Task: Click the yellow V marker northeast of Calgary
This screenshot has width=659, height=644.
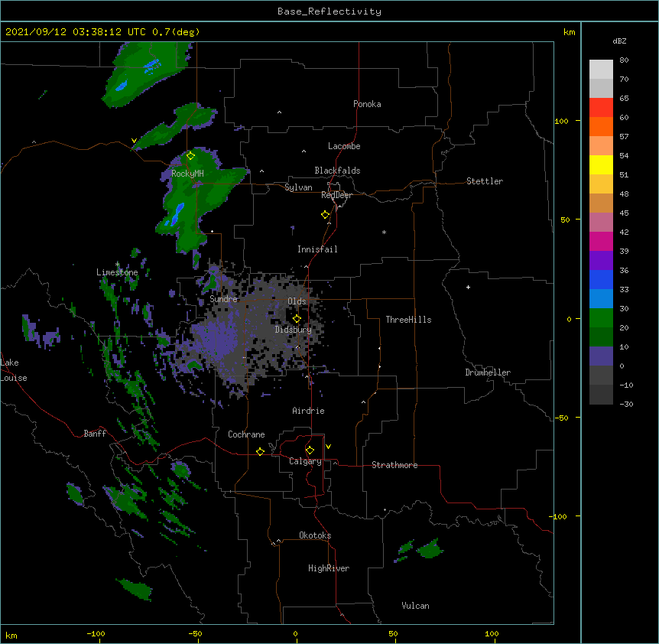Action: click(328, 447)
